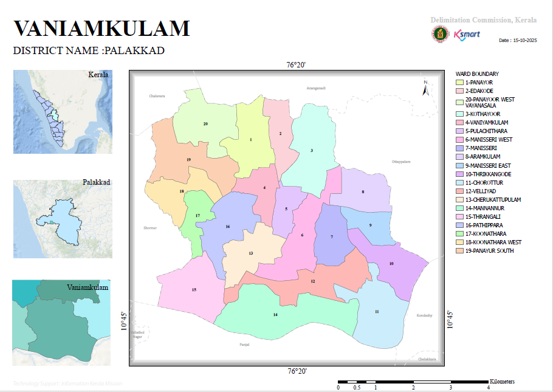Click the 5-PULACHITHARA legend label
The height and width of the screenshot is (392, 553).
point(486,131)
